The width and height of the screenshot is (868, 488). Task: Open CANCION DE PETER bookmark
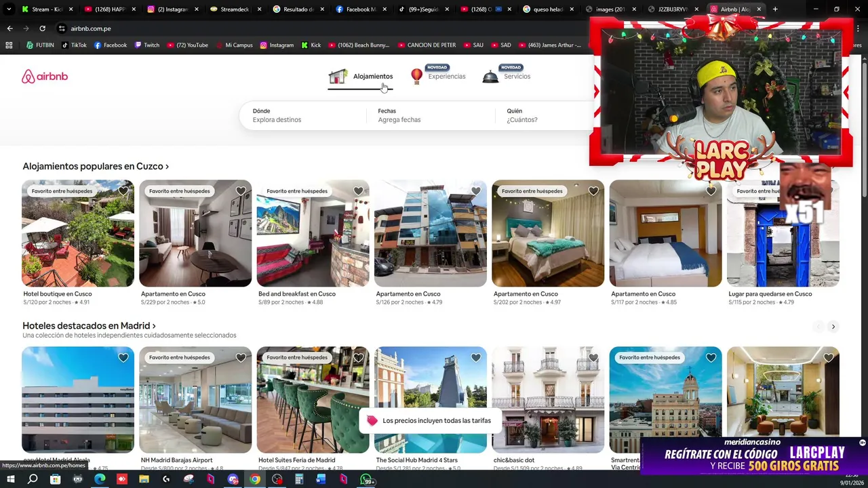[427, 45]
